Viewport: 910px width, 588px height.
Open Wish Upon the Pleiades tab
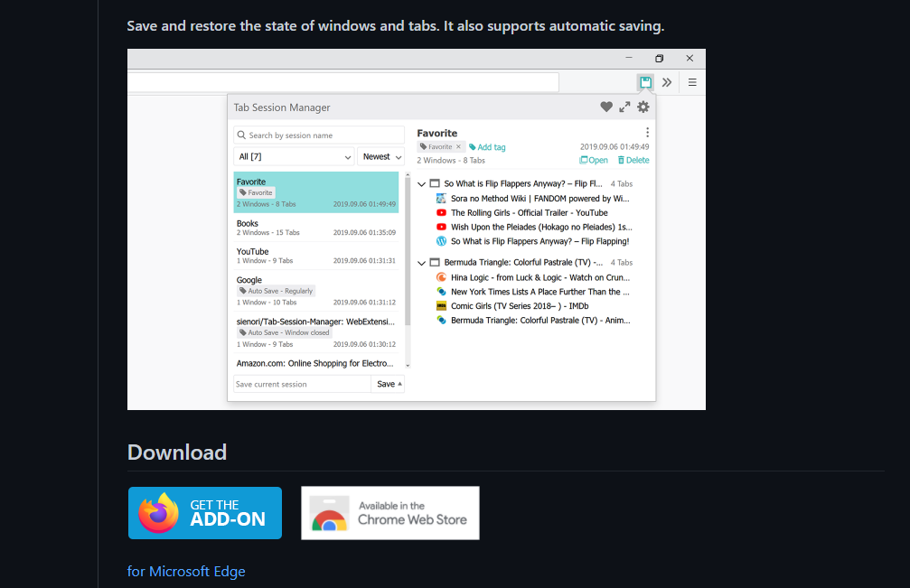[x=533, y=228]
